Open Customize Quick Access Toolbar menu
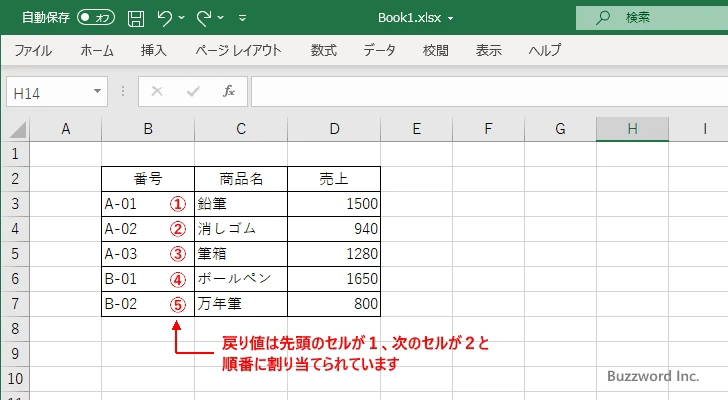 [242, 18]
